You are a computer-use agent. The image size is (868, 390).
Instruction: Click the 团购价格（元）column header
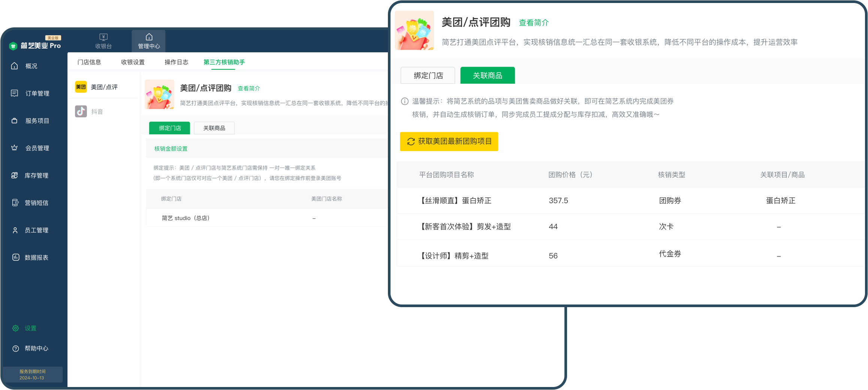[570, 175]
